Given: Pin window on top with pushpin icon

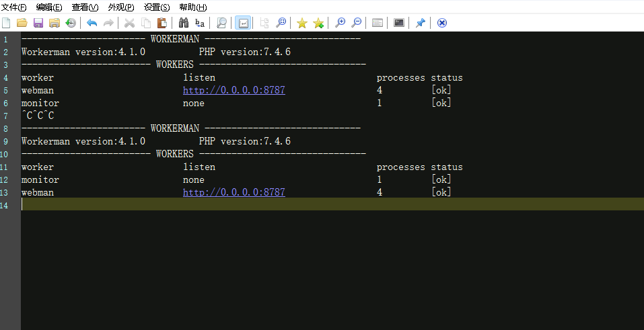Looking at the screenshot, I should pos(420,23).
